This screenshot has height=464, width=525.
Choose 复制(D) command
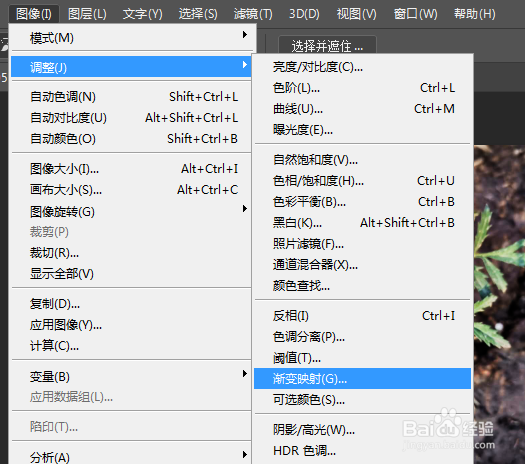(131, 304)
